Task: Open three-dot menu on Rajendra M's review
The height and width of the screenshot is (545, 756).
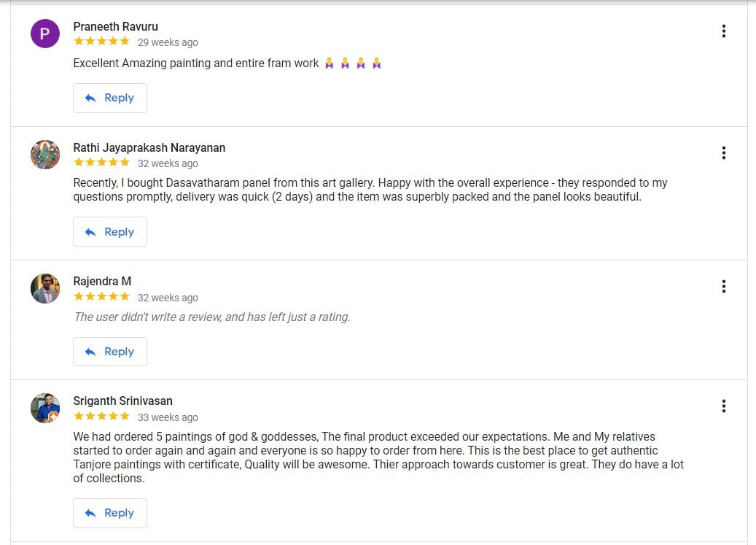Action: [723, 286]
